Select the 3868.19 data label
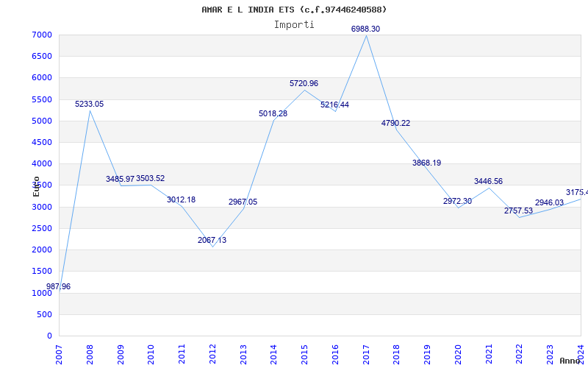Viewport: 588px width, 368px height. (x=427, y=163)
